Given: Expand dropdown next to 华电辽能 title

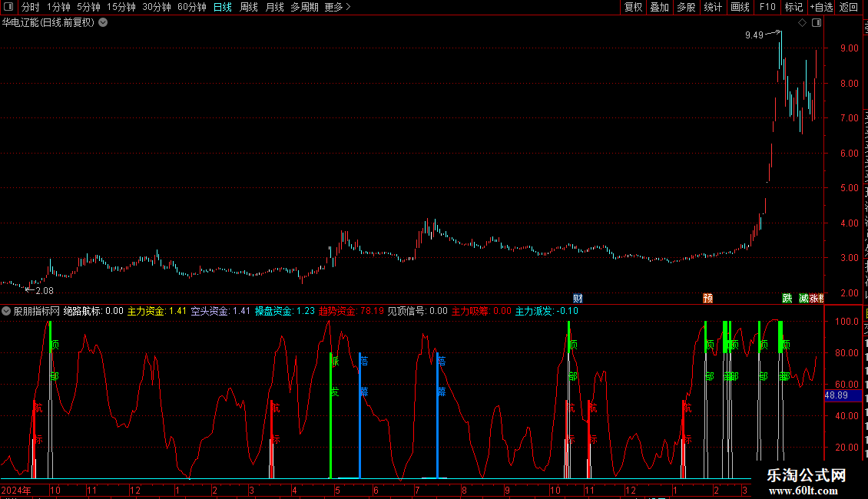Looking at the screenshot, I should coord(103,23).
